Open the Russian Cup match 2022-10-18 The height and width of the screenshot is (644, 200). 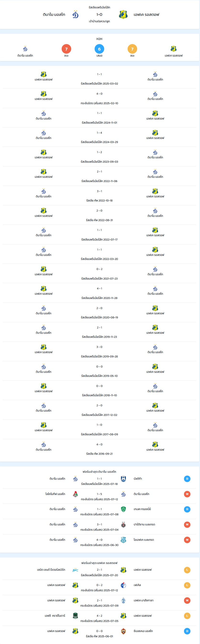(99, 195)
